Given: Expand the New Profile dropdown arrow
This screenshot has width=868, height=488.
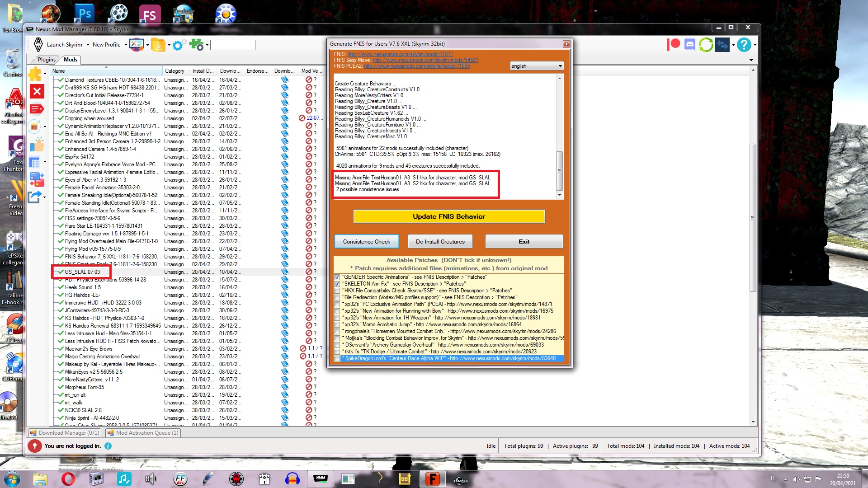Looking at the screenshot, I should pos(126,45).
